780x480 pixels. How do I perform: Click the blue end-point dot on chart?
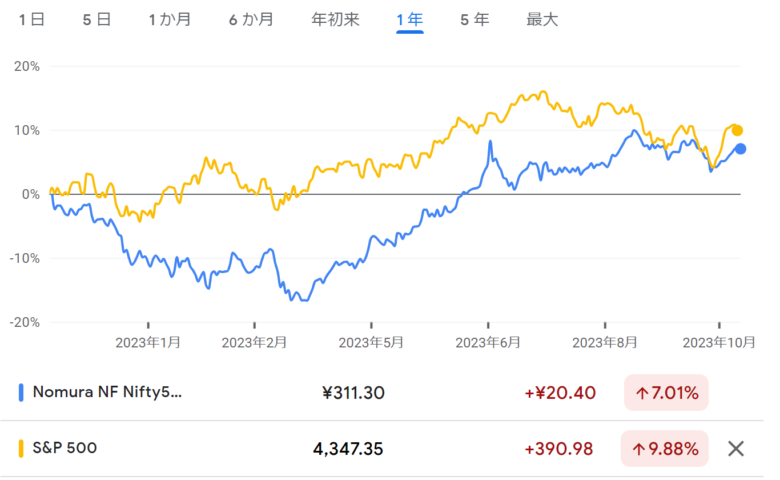[x=741, y=149]
